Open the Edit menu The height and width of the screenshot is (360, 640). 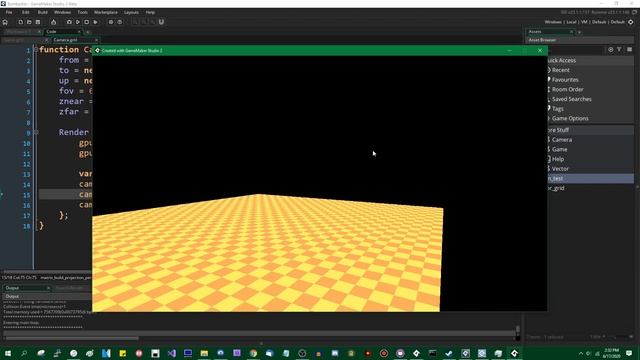26,12
